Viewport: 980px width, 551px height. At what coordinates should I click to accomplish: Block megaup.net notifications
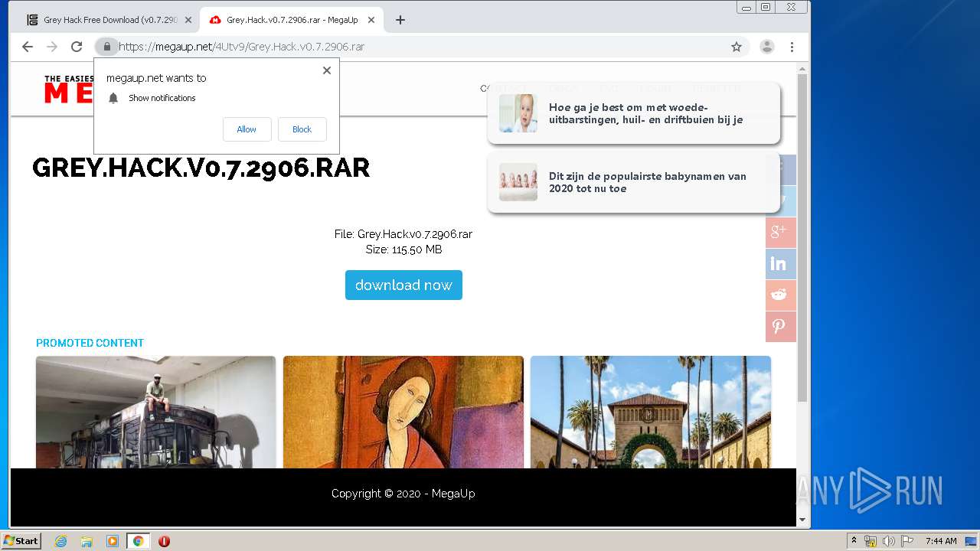(x=302, y=129)
